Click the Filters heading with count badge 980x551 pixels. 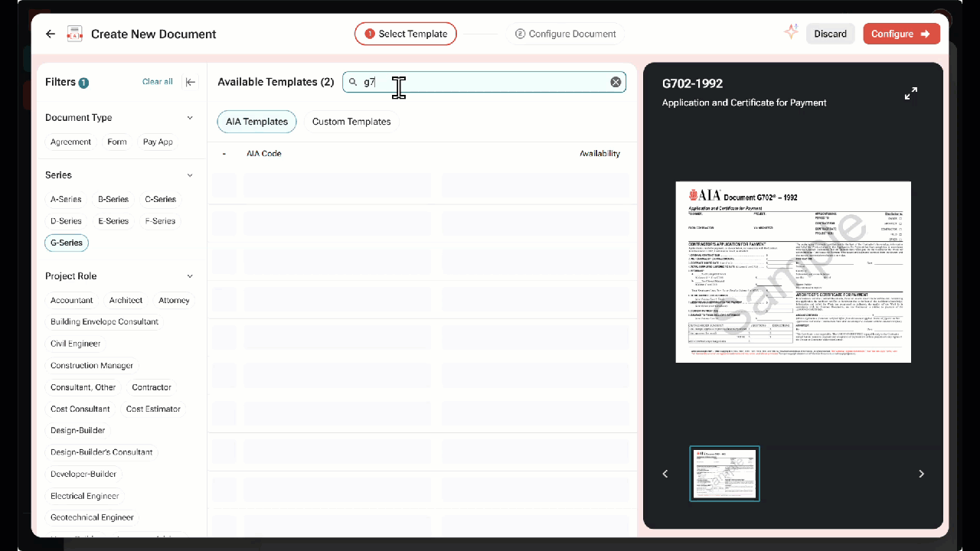pos(67,82)
